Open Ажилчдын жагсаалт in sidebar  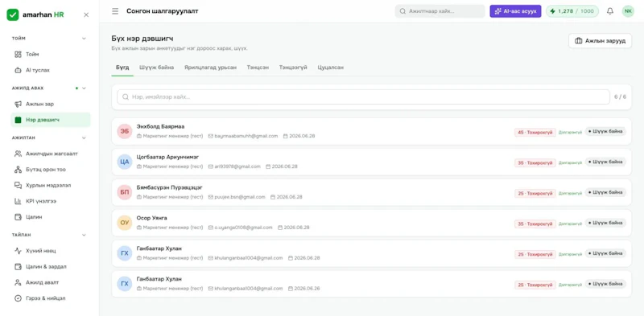click(51, 154)
